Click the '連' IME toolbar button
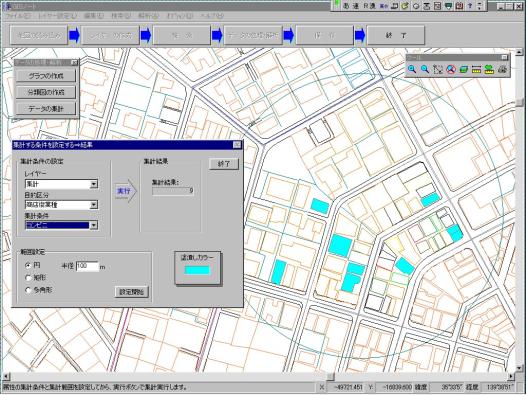 356,6
